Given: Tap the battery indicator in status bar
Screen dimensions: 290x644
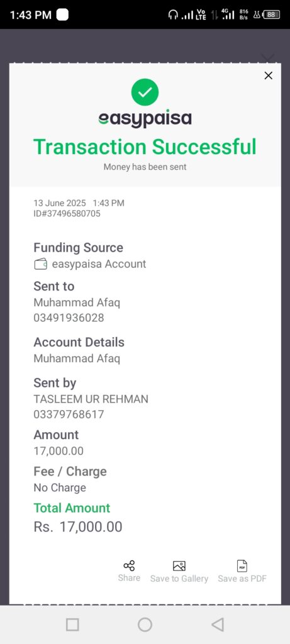Looking at the screenshot, I should [271, 15].
